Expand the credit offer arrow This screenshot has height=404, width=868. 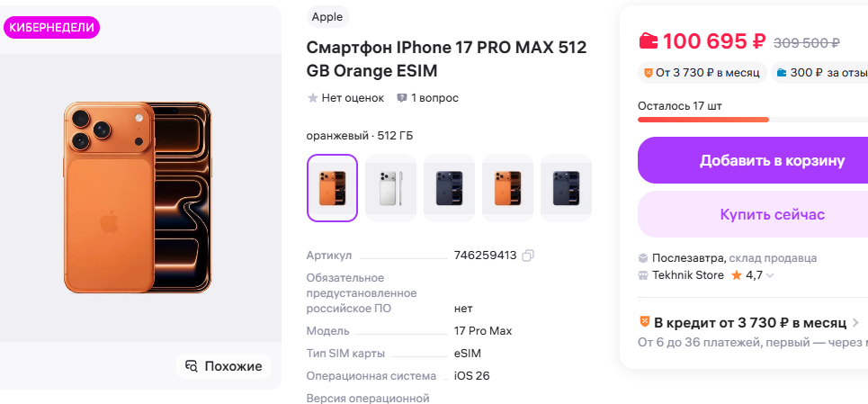855,322
